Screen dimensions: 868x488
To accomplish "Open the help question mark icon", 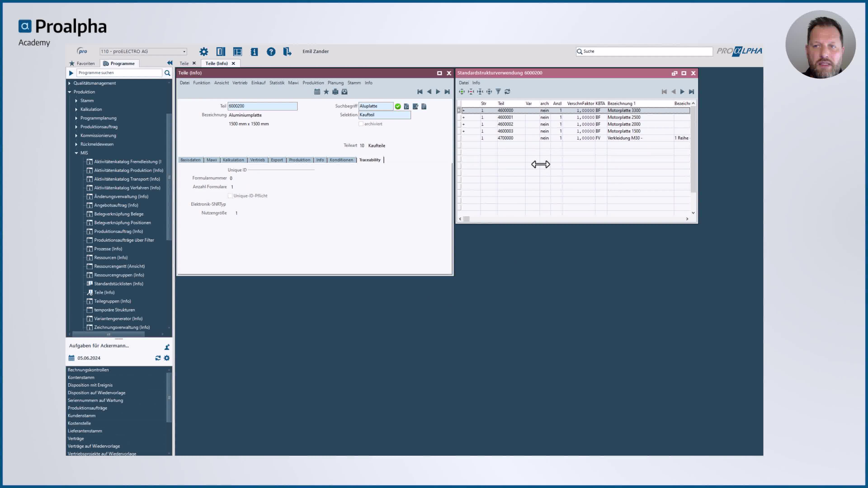I will click(x=271, y=52).
